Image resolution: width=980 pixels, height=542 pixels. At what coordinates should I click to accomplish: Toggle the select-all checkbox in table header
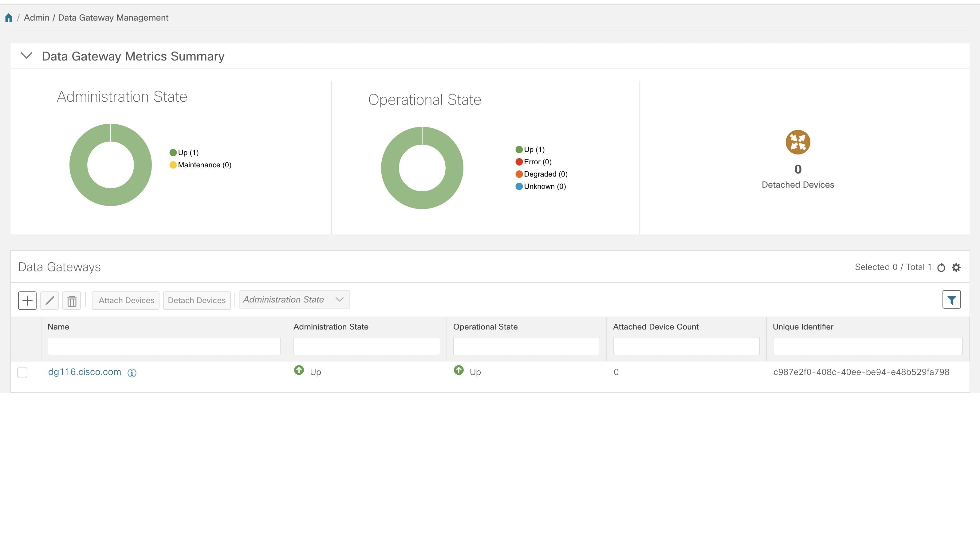point(23,339)
